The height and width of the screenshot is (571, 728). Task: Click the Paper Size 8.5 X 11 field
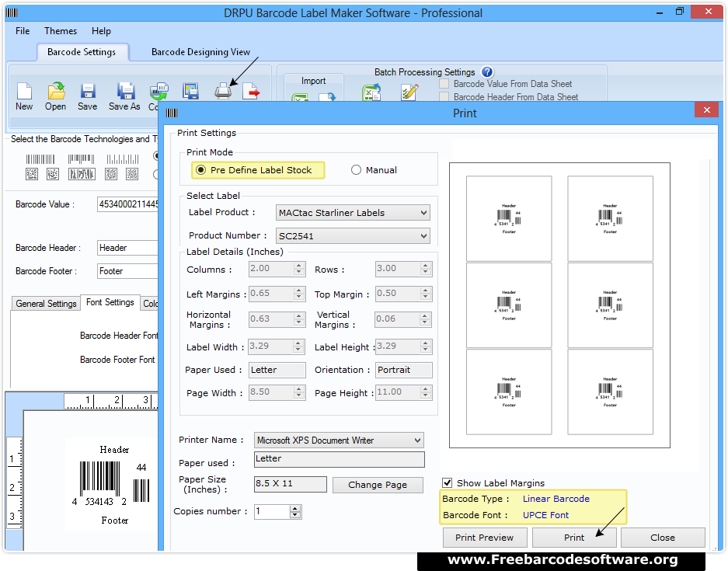[x=290, y=484]
